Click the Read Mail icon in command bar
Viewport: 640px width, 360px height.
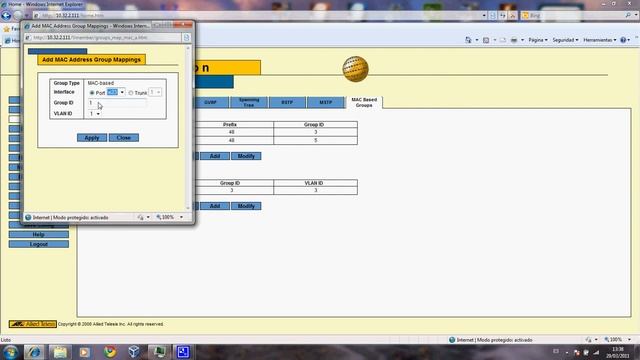503,40
